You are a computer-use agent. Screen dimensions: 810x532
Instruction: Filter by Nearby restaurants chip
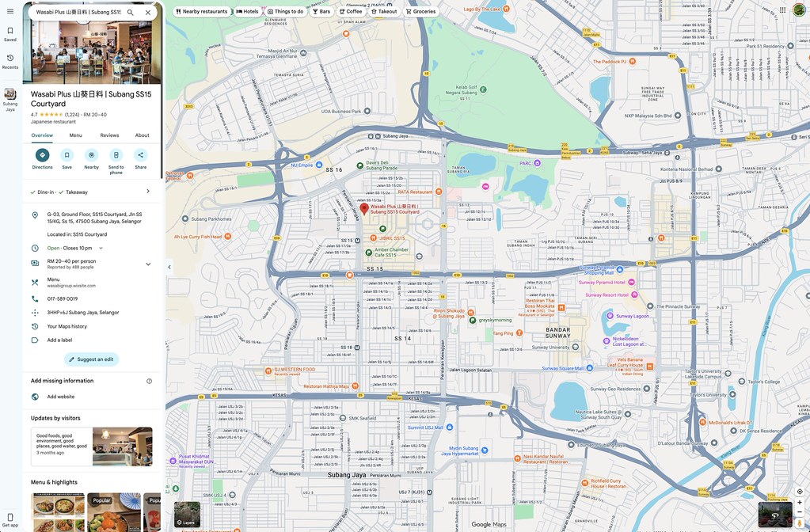(x=201, y=11)
